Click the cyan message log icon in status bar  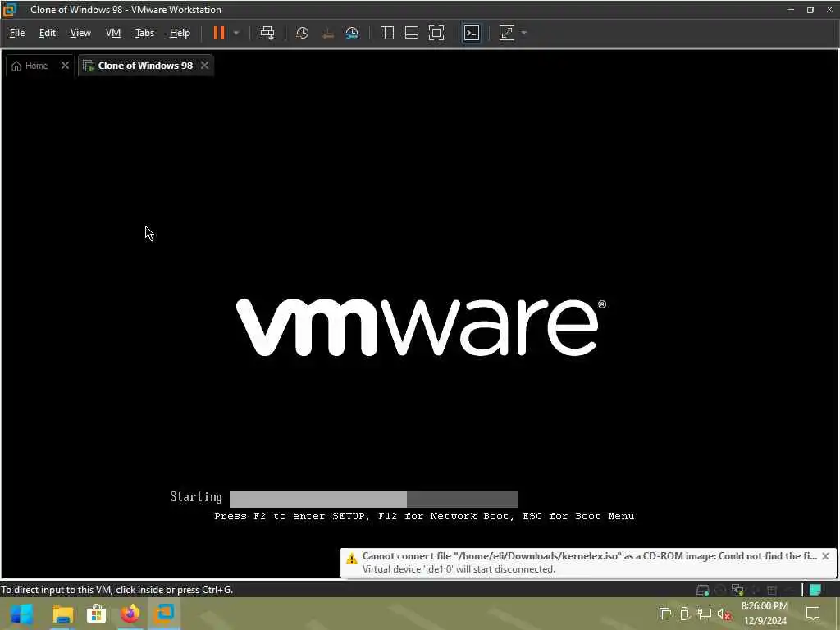point(815,591)
